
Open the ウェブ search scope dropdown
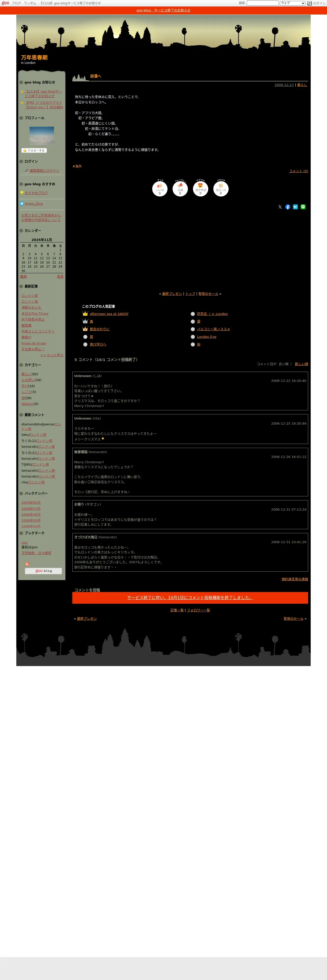292,3
